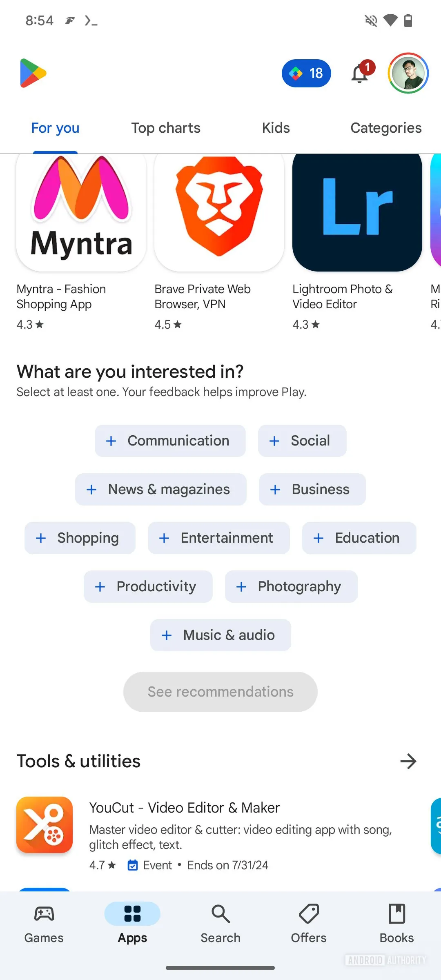The height and width of the screenshot is (980, 441).
Task: Select the Social interest chip
Action: [x=302, y=441]
